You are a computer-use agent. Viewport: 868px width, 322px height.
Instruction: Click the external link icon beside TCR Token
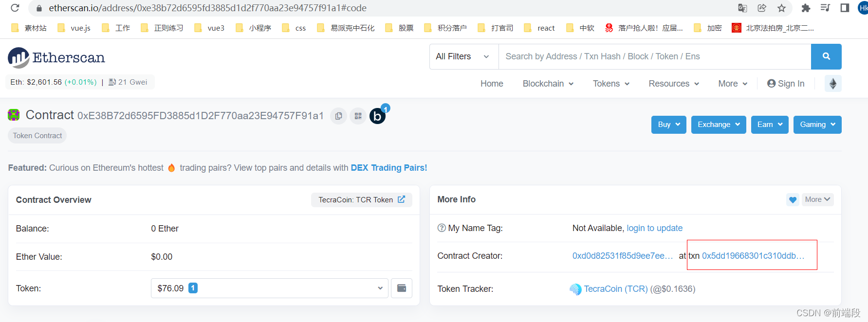point(401,199)
